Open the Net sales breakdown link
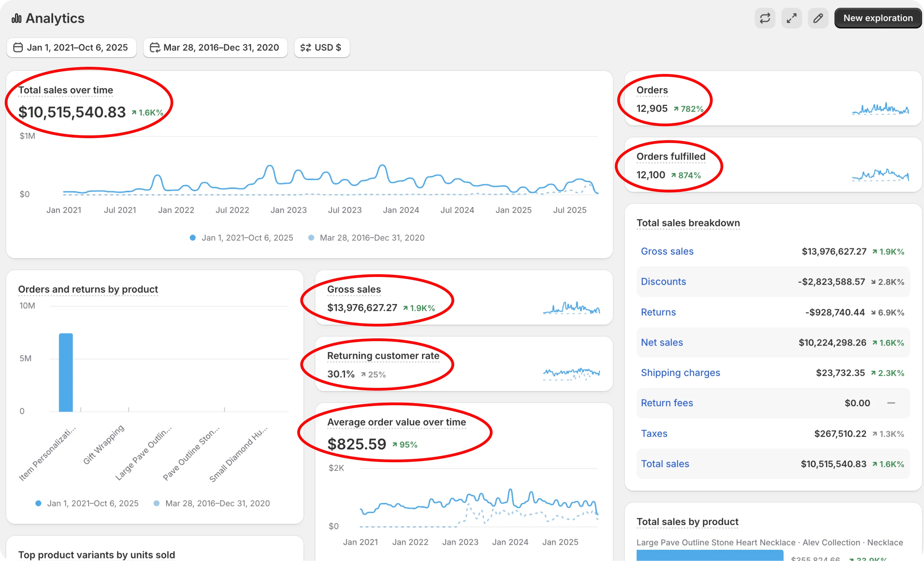924x561 pixels. (x=661, y=342)
